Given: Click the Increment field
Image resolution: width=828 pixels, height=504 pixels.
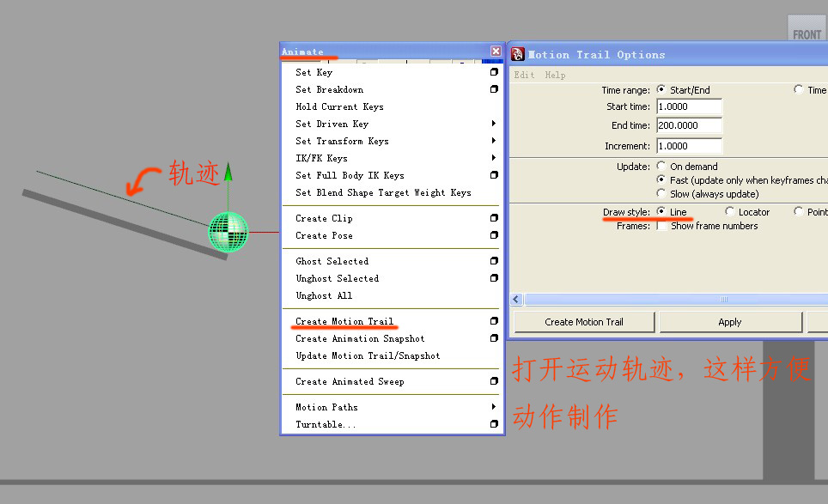Looking at the screenshot, I should pyautogui.click(x=689, y=146).
